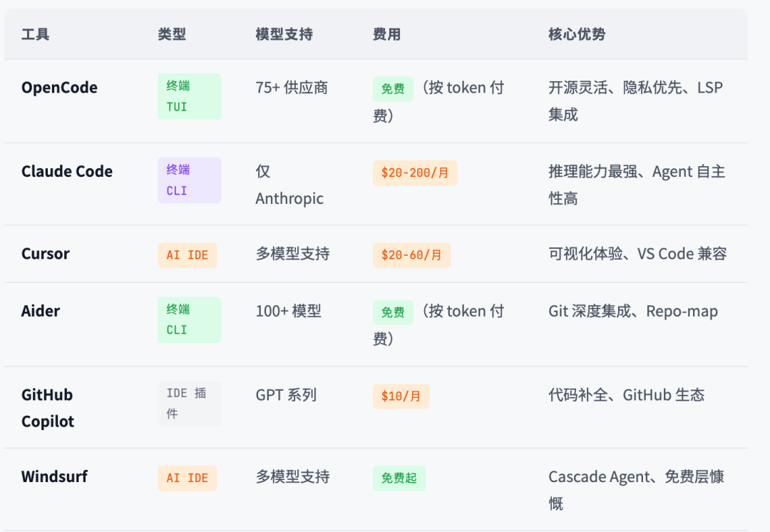Select the 核心优势 column header
Viewport: 770px width, 532px height.
tap(577, 34)
